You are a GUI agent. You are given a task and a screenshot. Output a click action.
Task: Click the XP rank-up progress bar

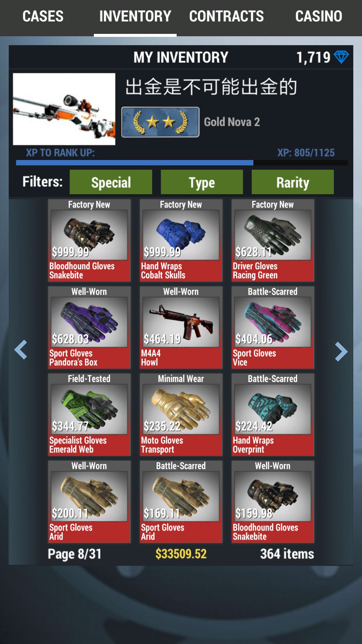182,163
